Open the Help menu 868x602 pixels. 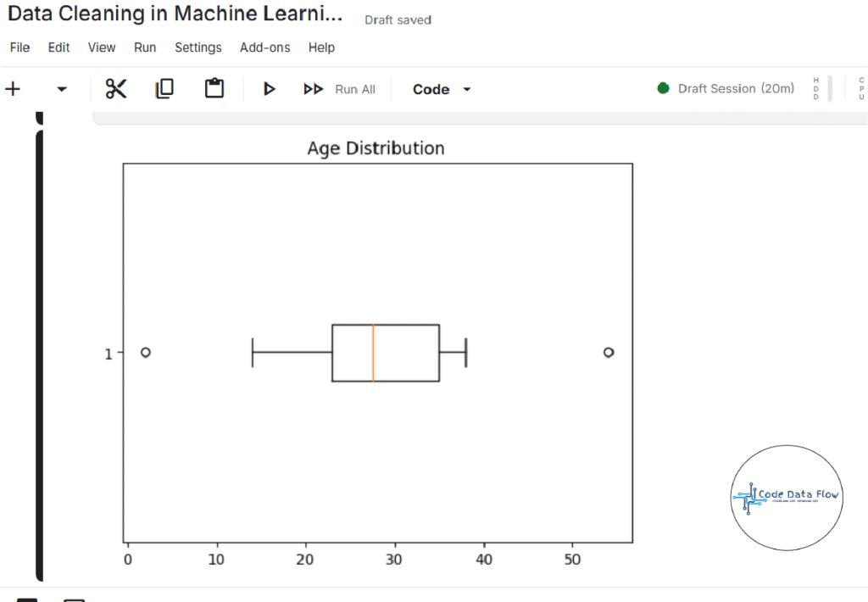(321, 47)
